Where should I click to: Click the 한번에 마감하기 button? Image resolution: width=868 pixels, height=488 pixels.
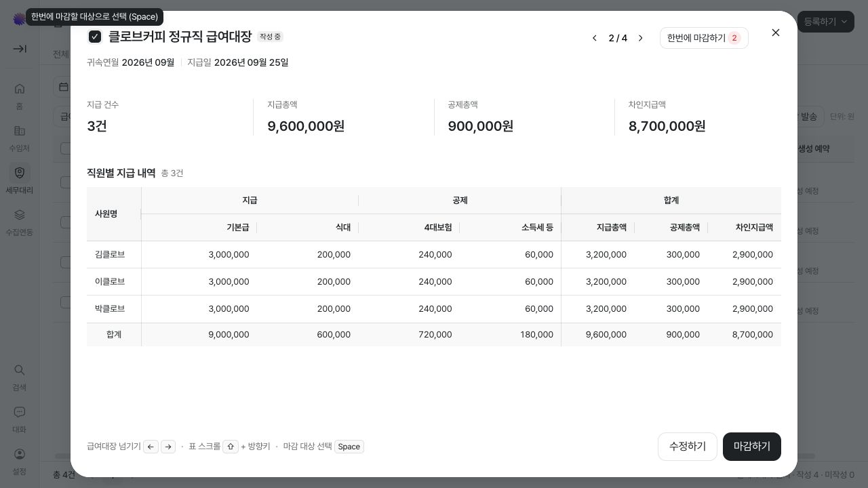[x=704, y=38]
